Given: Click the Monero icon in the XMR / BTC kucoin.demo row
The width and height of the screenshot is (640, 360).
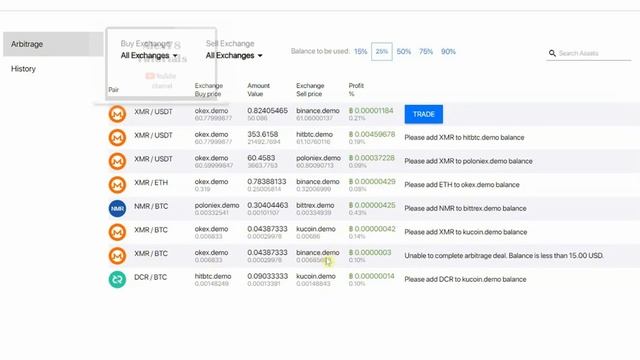Looking at the screenshot, I should click(x=117, y=232).
